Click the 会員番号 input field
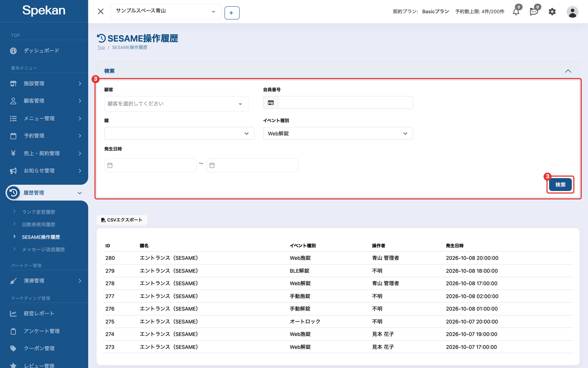 (345, 103)
